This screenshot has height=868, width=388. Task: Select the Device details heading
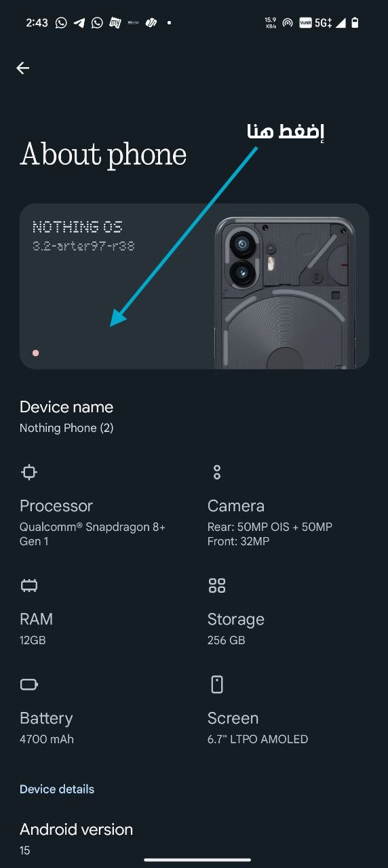[x=57, y=789]
